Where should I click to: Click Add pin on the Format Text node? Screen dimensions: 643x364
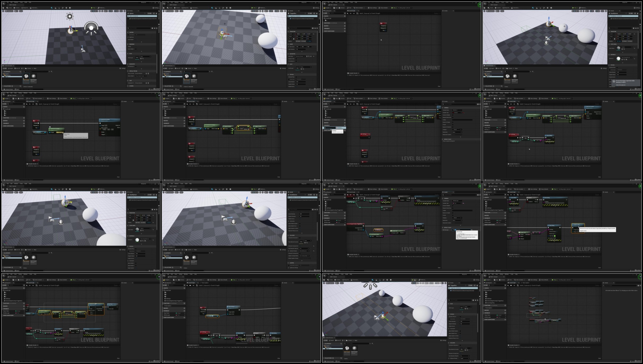521,239
